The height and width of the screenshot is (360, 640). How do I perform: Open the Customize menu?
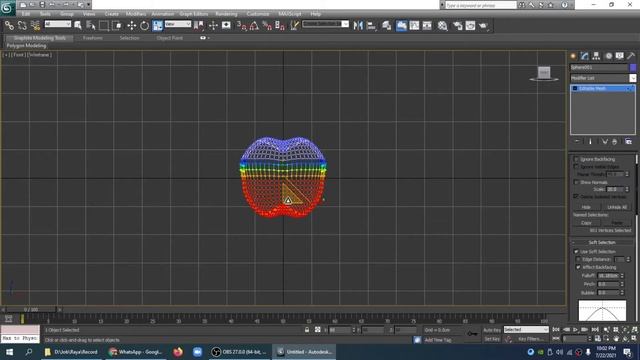tap(258, 14)
